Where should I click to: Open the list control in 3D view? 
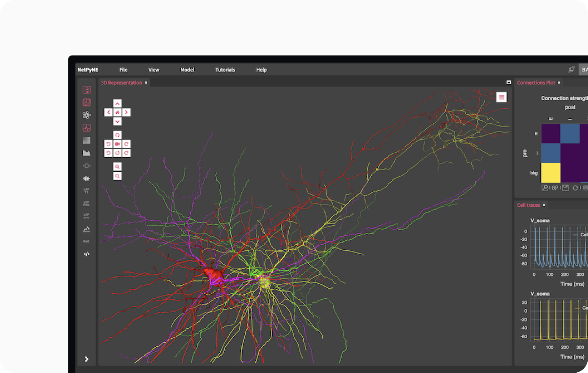[x=502, y=97]
